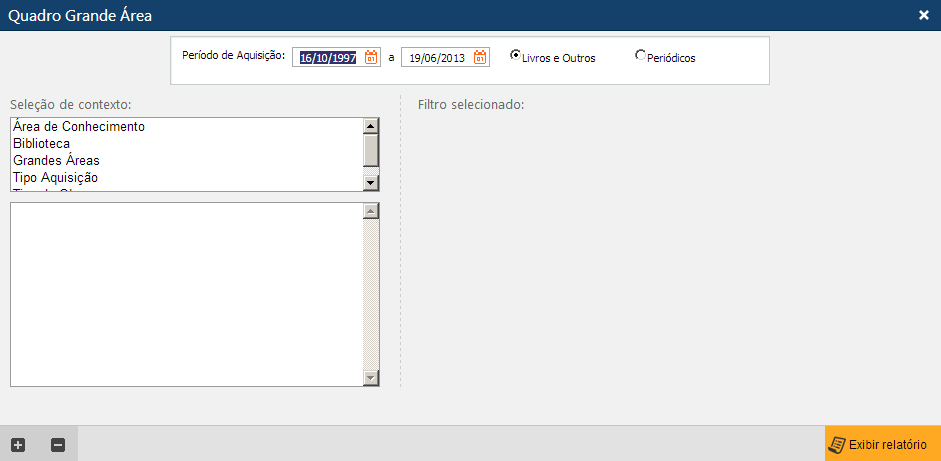Open the start date calendar picker
Viewport: 941px width, 461px height.
tap(371, 58)
